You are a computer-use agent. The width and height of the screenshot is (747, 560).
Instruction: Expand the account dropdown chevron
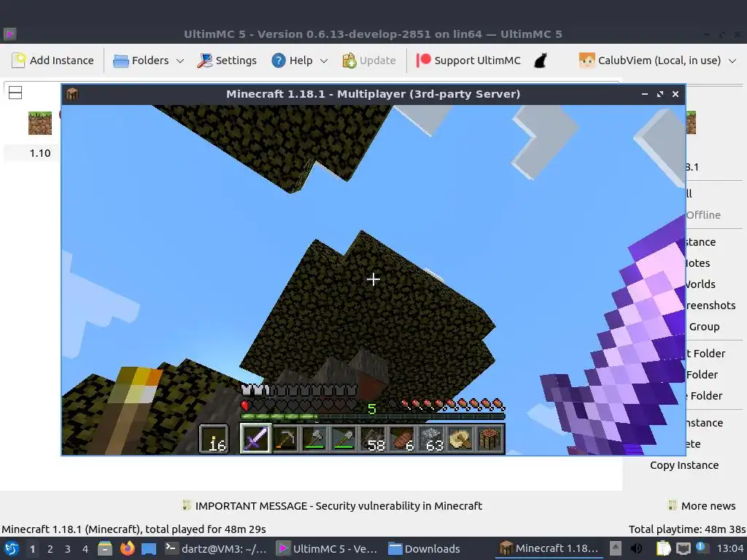pyautogui.click(x=732, y=61)
